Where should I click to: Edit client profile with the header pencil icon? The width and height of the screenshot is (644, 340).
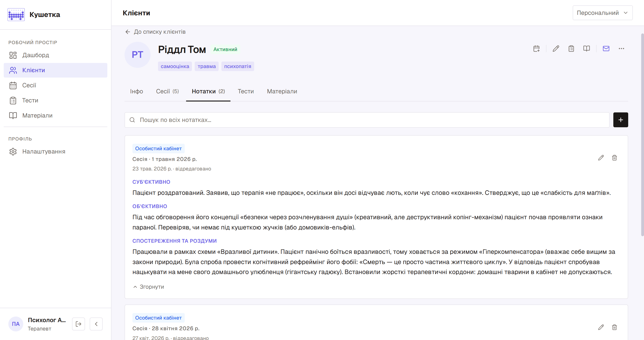tap(556, 49)
